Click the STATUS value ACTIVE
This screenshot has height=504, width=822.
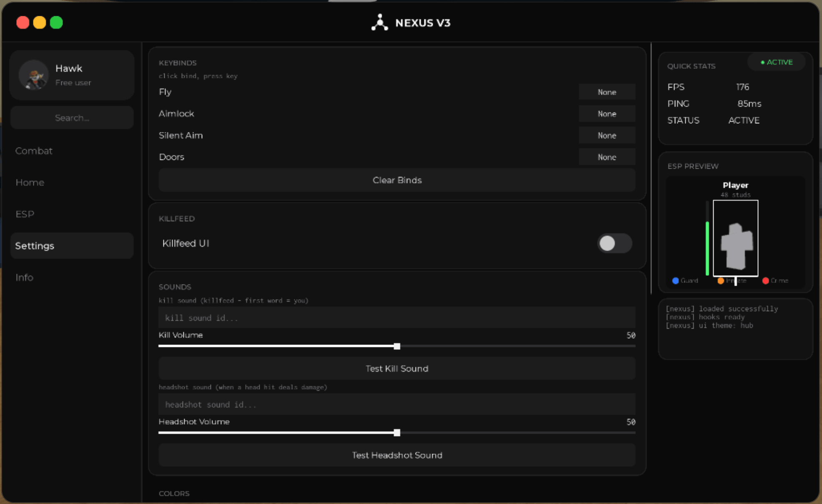744,120
